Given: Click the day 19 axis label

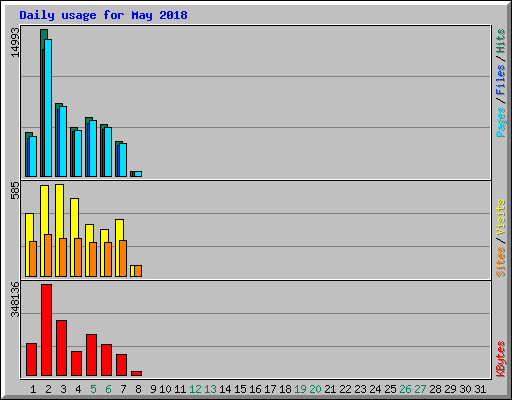Looking at the screenshot, I should tap(300, 389).
